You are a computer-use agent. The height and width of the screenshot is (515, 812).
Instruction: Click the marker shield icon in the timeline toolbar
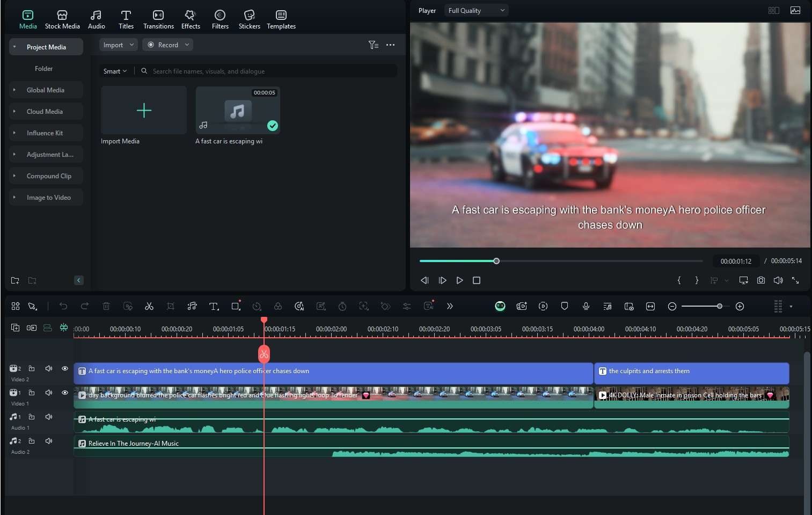pos(565,306)
